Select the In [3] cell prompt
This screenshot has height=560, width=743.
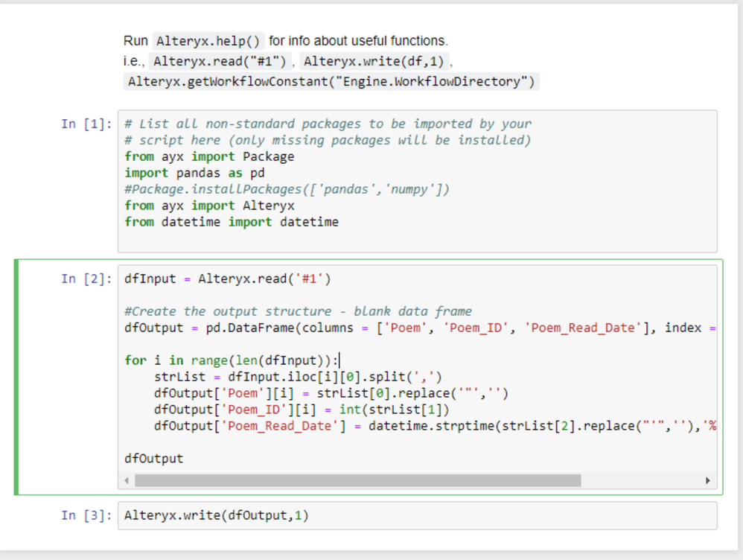pos(87,515)
